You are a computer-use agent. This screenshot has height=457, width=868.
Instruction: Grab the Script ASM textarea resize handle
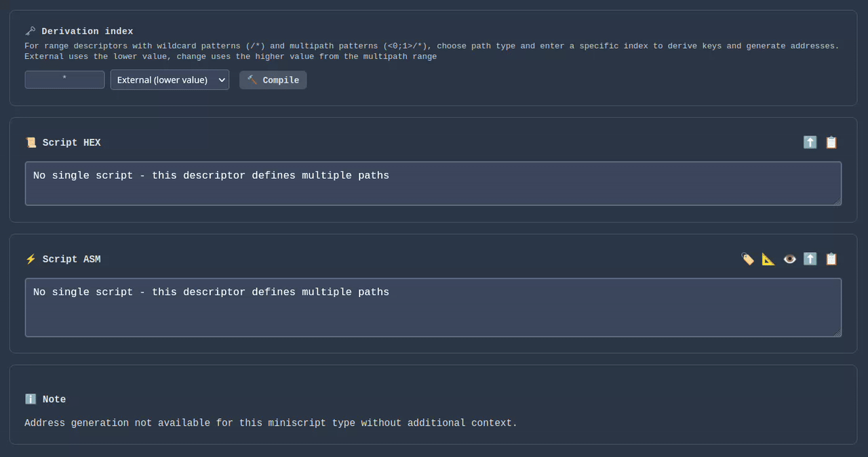point(837,333)
